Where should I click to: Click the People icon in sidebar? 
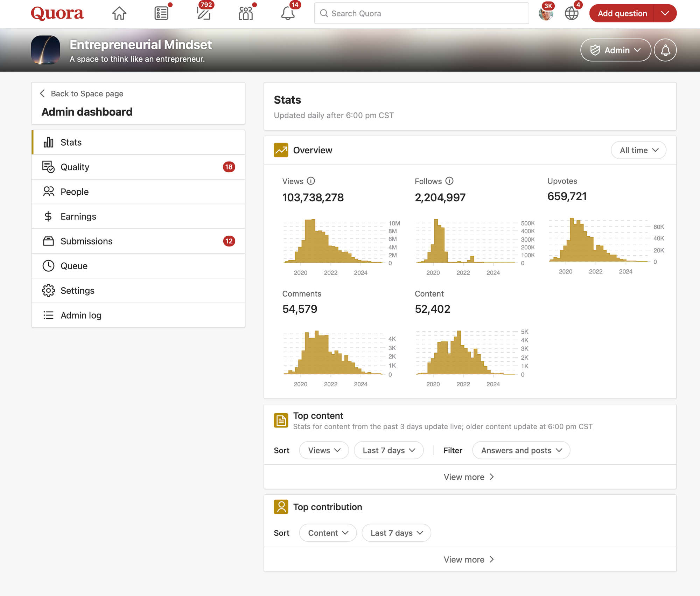(x=48, y=192)
